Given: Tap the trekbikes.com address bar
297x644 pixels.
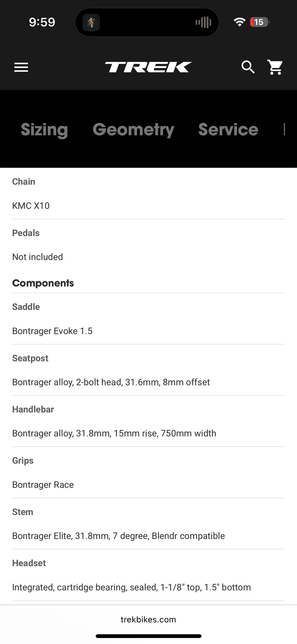Looking at the screenshot, I should [148, 619].
